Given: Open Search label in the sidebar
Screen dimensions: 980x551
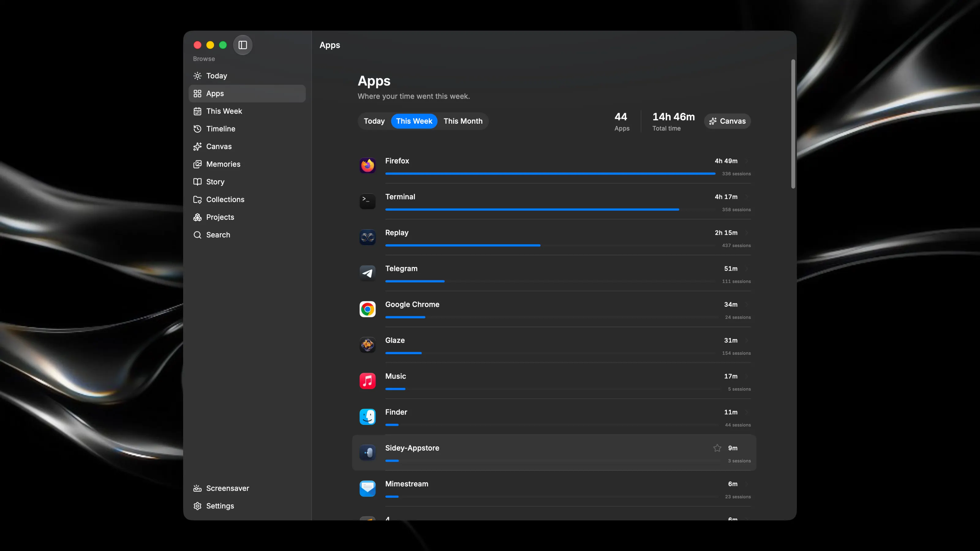Looking at the screenshot, I should point(218,235).
